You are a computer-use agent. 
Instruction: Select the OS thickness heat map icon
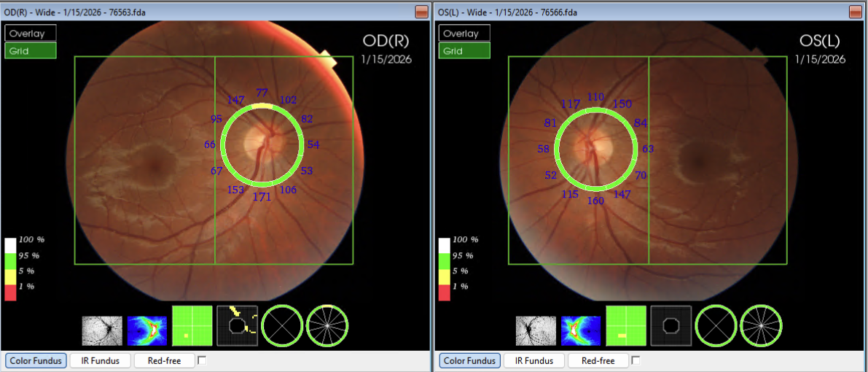click(581, 330)
